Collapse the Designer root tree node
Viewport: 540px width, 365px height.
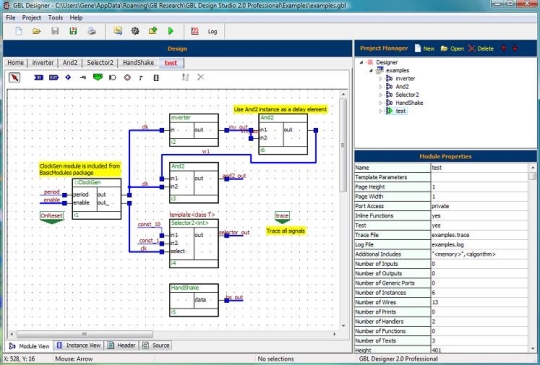click(x=361, y=62)
